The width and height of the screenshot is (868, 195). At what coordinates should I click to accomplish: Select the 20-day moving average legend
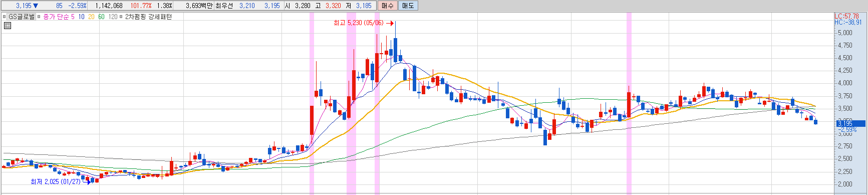pyautogui.click(x=91, y=17)
